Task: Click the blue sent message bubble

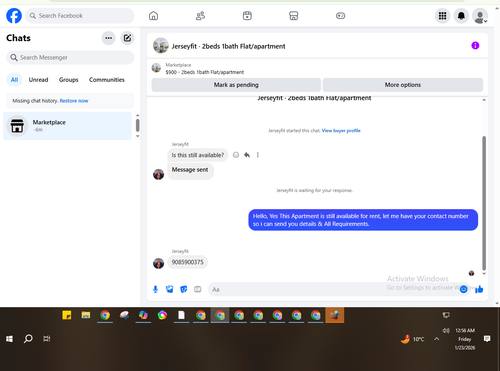Action: pos(363,220)
